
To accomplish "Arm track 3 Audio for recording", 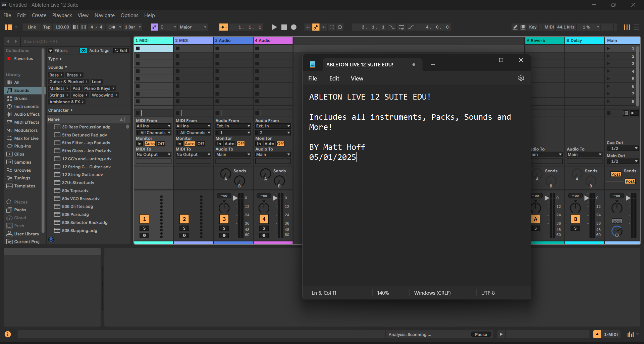I will point(224,235).
